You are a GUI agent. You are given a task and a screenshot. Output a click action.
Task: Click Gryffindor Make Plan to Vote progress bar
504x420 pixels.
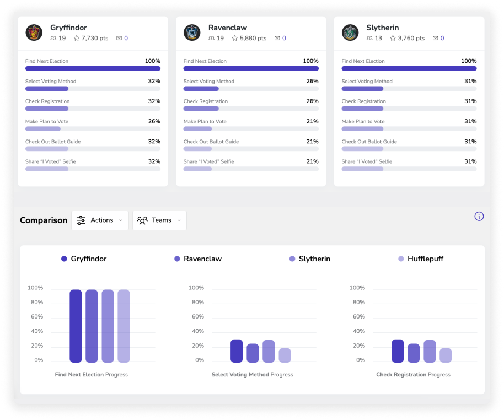point(93,129)
